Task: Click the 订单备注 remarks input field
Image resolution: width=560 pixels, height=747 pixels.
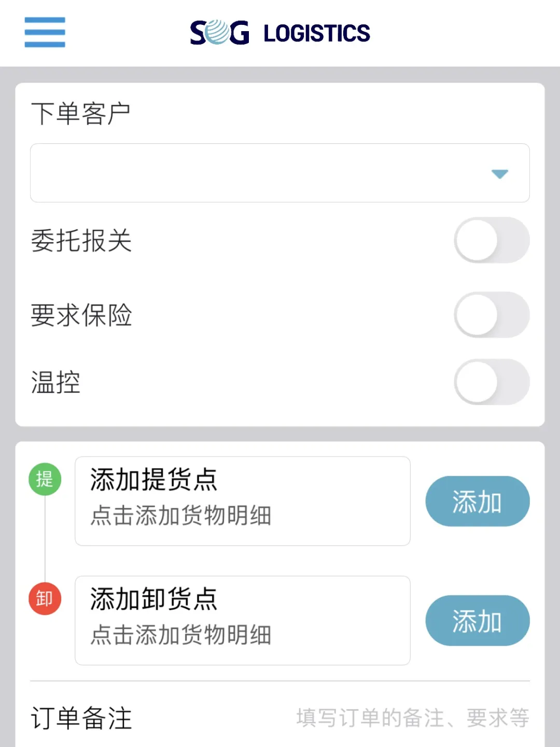Action: click(x=412, y=718)
